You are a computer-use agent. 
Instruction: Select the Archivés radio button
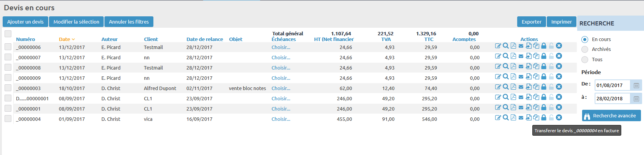tap(585, 49)
